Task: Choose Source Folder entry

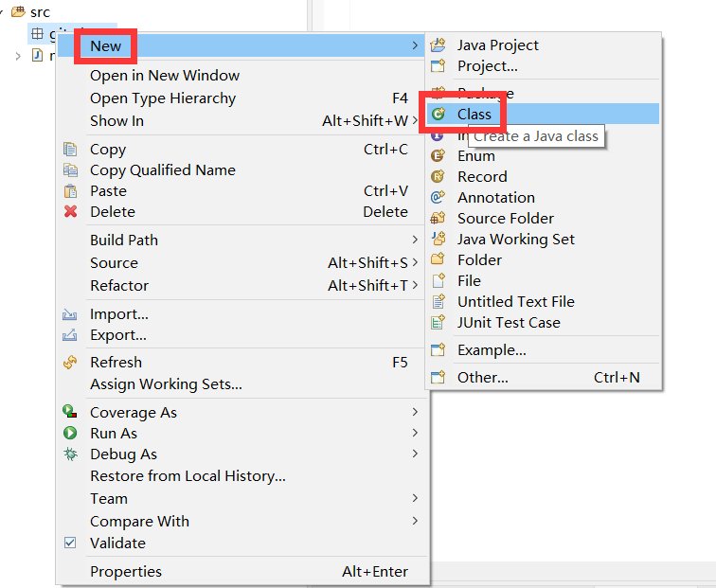Action: click(x=543, y=218)
